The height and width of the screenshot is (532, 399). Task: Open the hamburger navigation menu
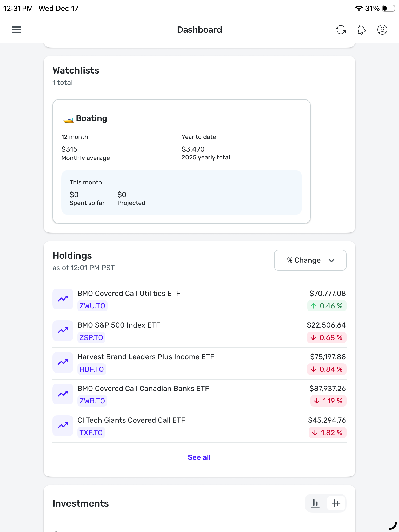click(x=17, y=30)
